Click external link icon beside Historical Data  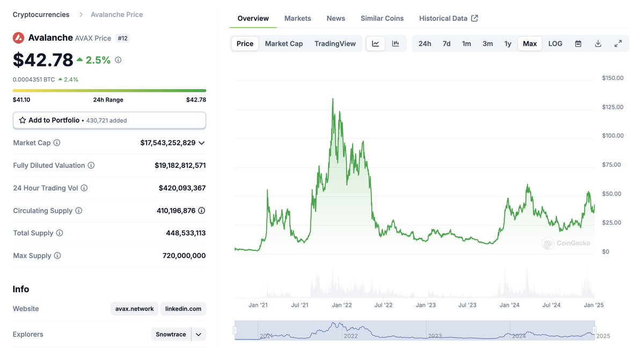(474, 18)
